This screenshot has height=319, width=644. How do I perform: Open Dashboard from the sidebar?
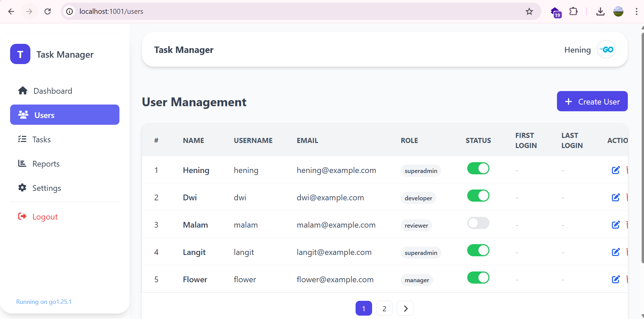(x=53, y=91)
